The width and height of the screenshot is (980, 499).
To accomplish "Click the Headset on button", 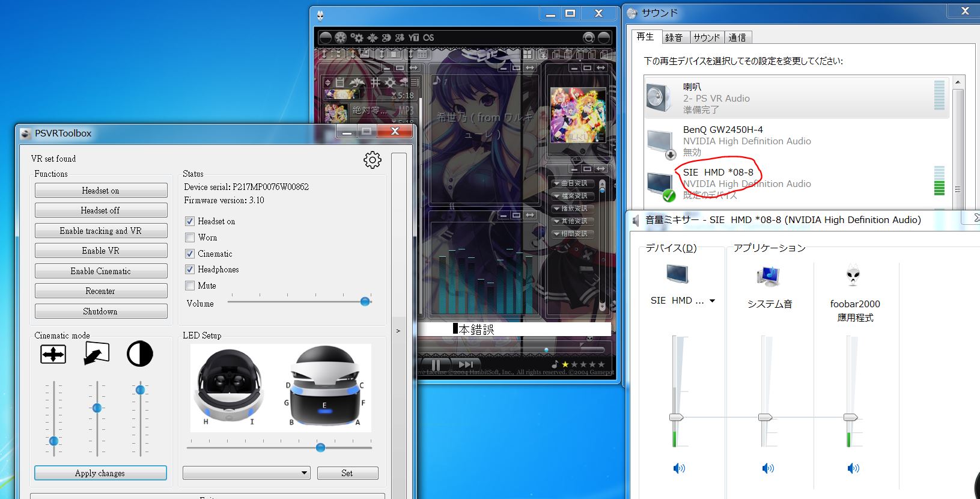I will tap(101, 191).
